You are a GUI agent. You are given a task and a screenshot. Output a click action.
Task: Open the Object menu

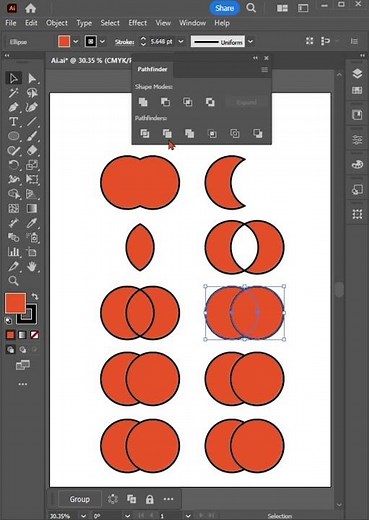(57, 23)
